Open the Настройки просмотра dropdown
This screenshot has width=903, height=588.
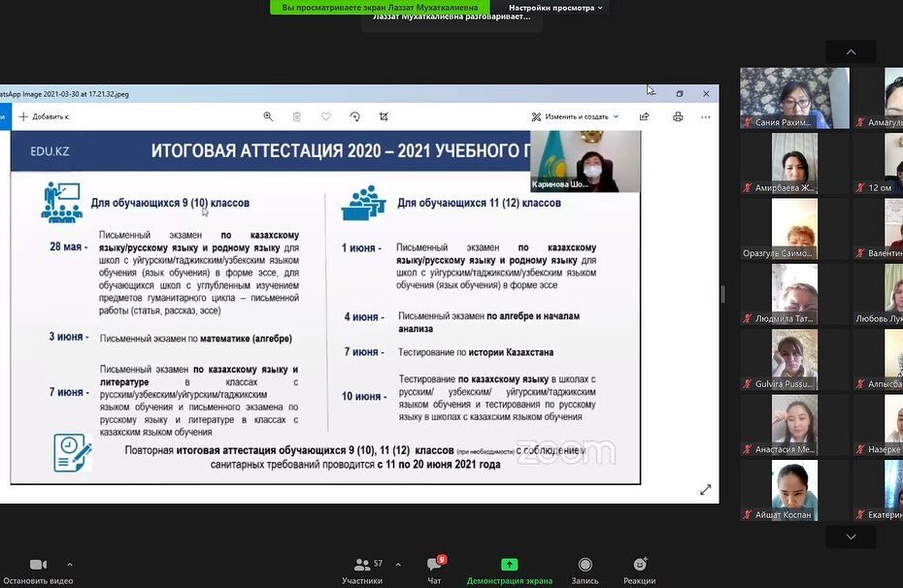[x=555, y=8]
